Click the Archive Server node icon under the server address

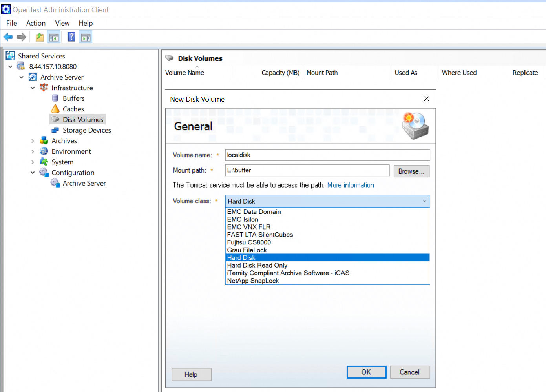(x=33, y=77)
